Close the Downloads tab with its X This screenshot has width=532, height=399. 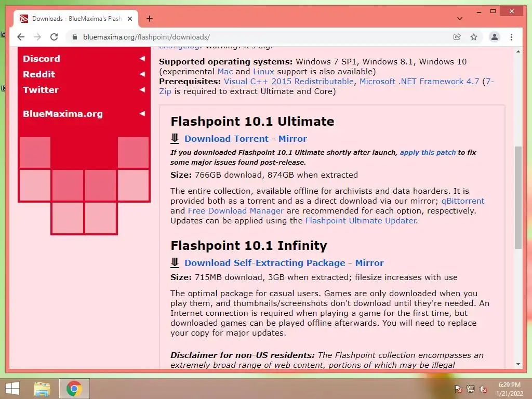point(129,19)
